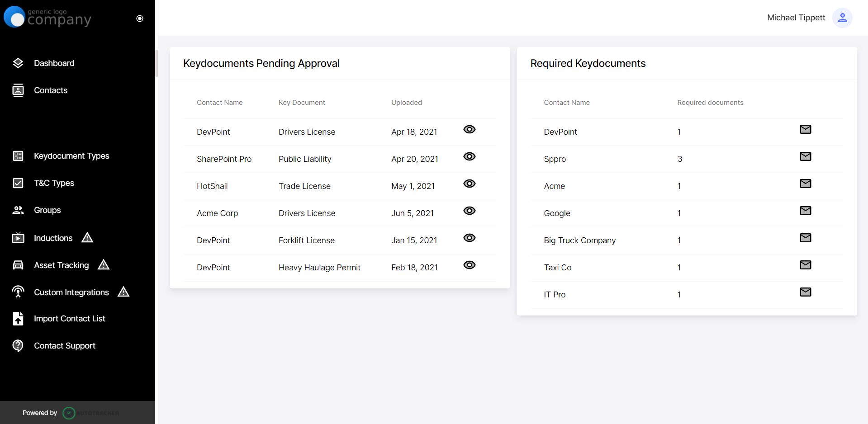Click the Inductions warning triangle icon
This screenshot has width=868, height=424.
pos(87,238)
